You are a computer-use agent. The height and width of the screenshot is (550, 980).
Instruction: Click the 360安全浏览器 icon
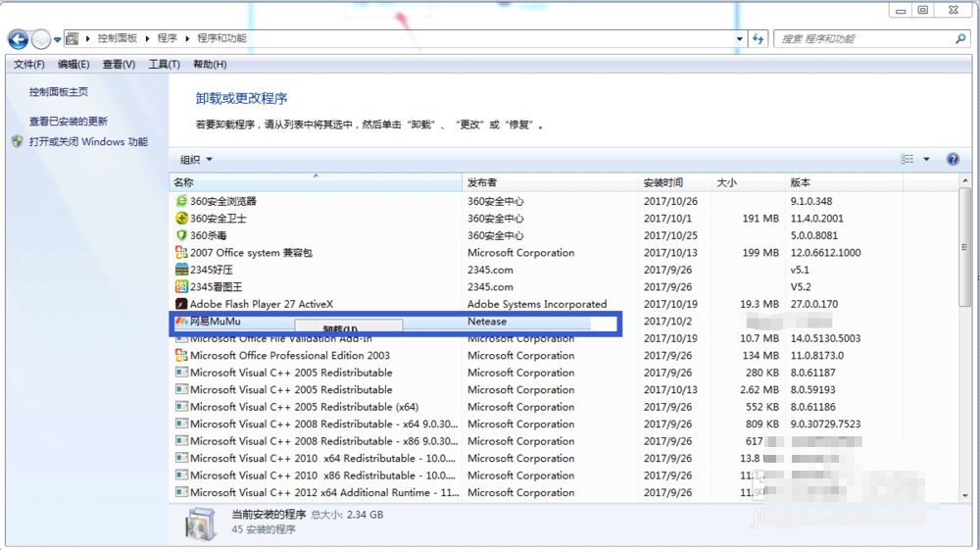coord(181,201)
